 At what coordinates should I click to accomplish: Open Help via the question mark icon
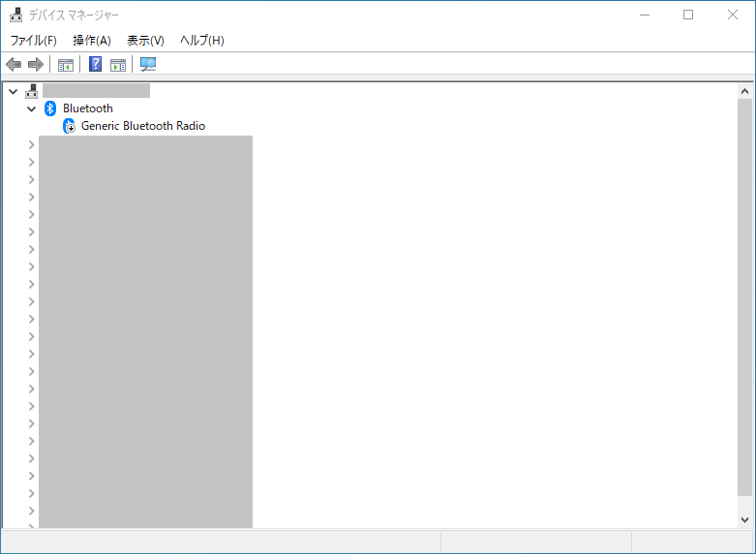pyautogui.click(x=96, y=64)
